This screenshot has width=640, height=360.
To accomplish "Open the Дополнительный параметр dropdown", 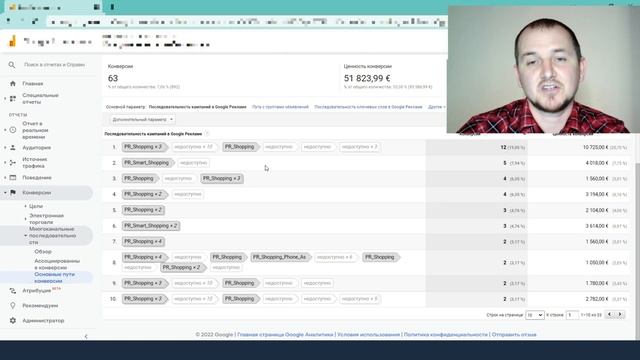I will click(142, 120).
